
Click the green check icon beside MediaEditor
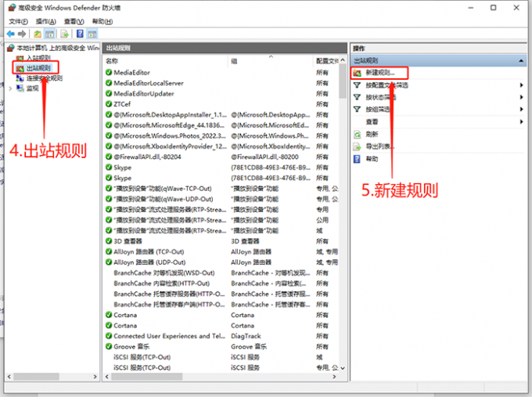click(x=109, y=72)
